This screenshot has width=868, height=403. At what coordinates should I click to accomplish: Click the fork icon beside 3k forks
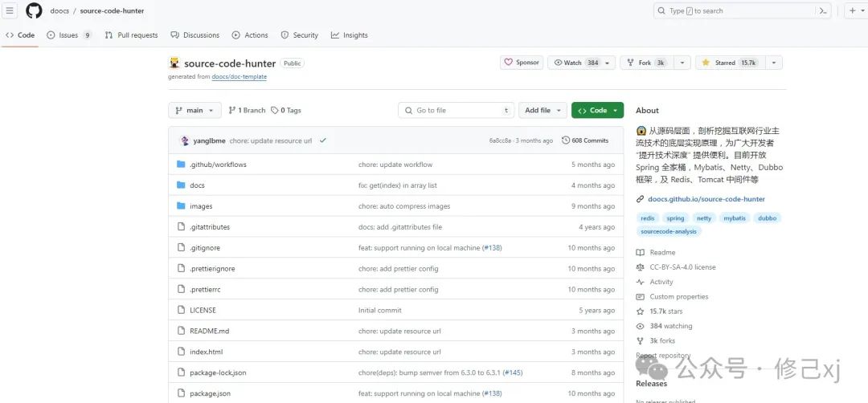[641, 341]
